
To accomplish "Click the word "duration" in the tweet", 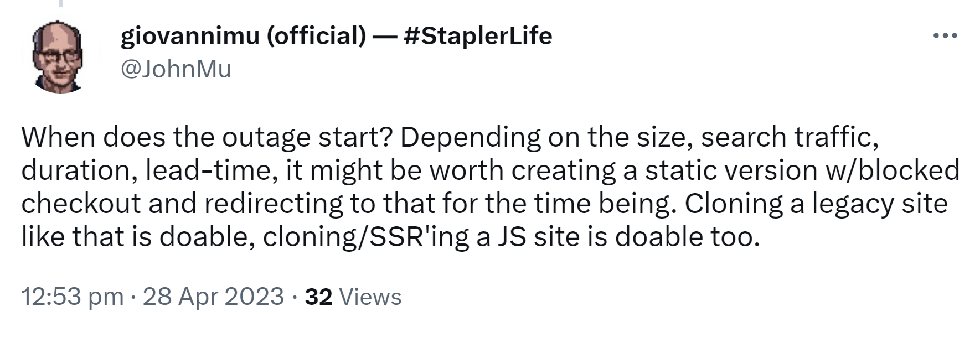I will pos(76,170).
